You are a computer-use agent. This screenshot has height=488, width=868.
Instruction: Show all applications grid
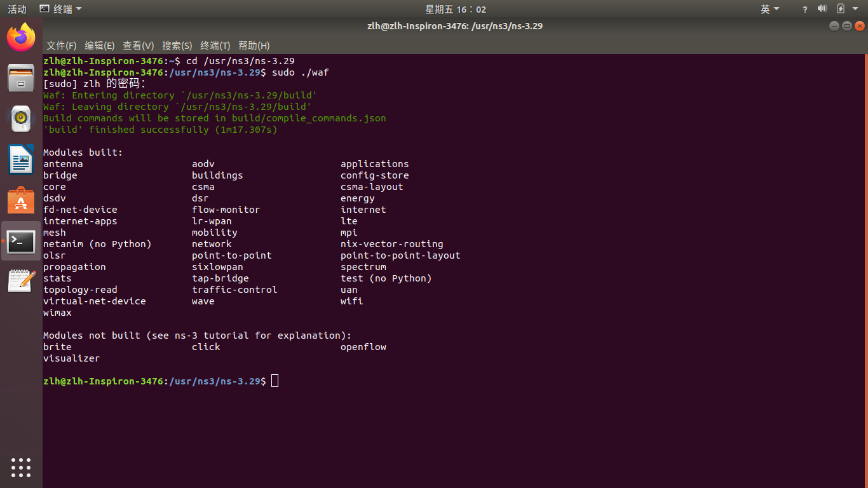click(21, 467)
